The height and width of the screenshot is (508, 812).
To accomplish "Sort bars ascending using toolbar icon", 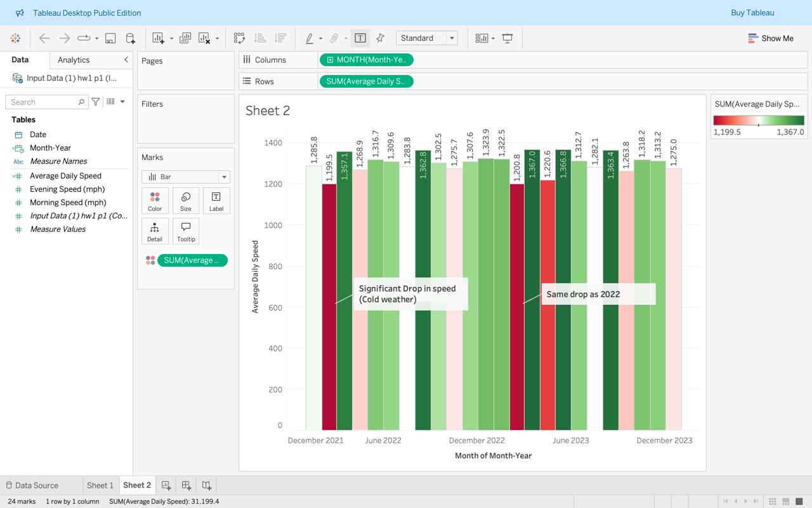I will (260, 38).
